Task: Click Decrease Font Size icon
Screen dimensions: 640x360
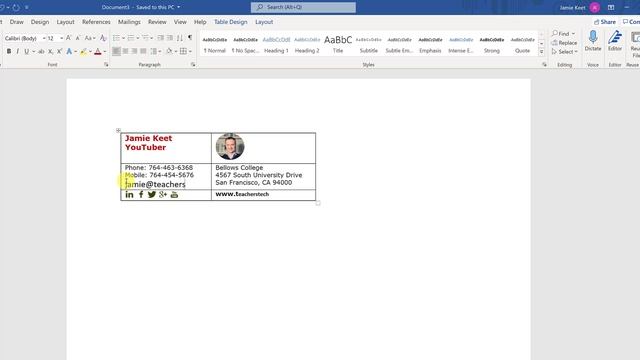Action: (x=78, y=38)
